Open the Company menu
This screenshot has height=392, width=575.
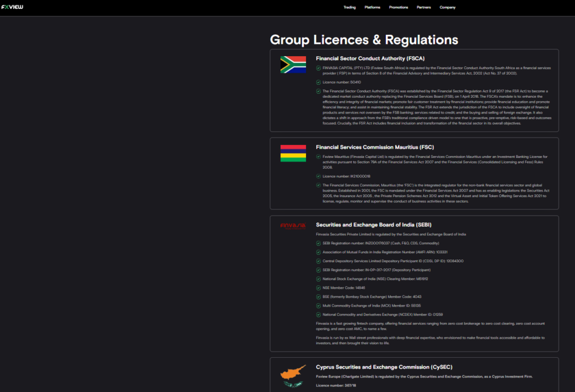pyautogui.click(x=448, y=7)
